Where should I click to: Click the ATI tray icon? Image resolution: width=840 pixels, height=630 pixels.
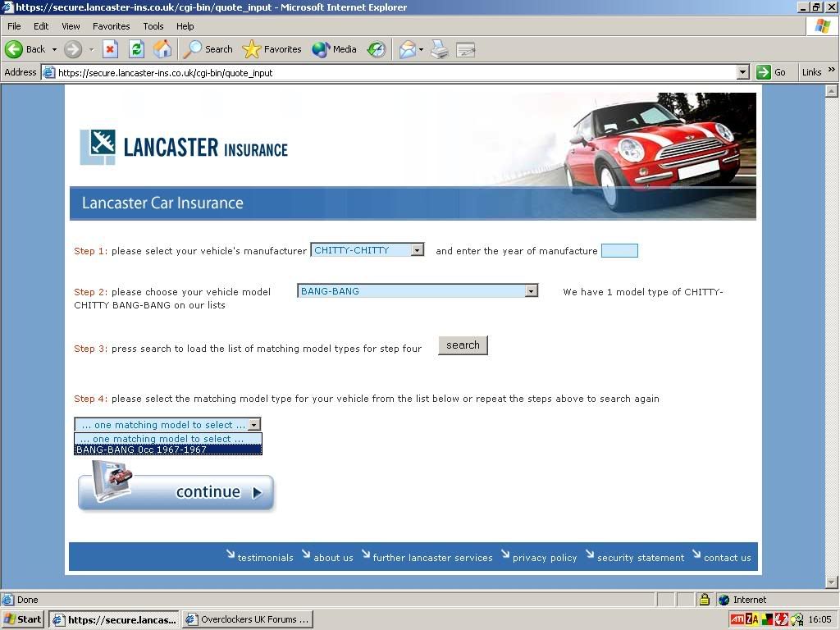pyautogui.click(x=737, y=620)
